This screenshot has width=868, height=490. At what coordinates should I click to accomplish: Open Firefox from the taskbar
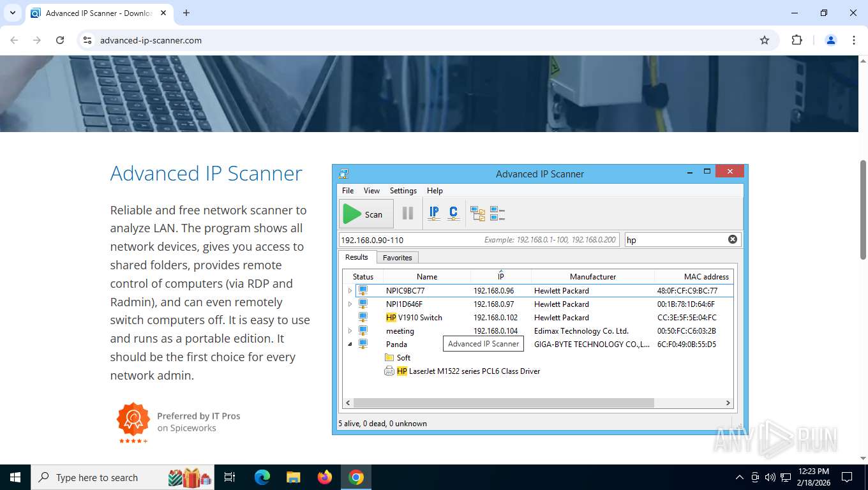point(325,477)
